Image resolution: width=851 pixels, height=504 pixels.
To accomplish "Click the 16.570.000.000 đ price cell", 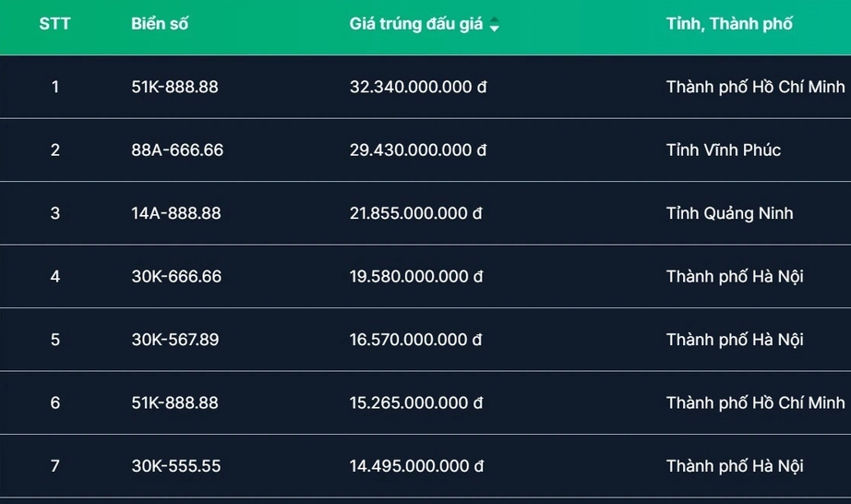I will [415, 340].
